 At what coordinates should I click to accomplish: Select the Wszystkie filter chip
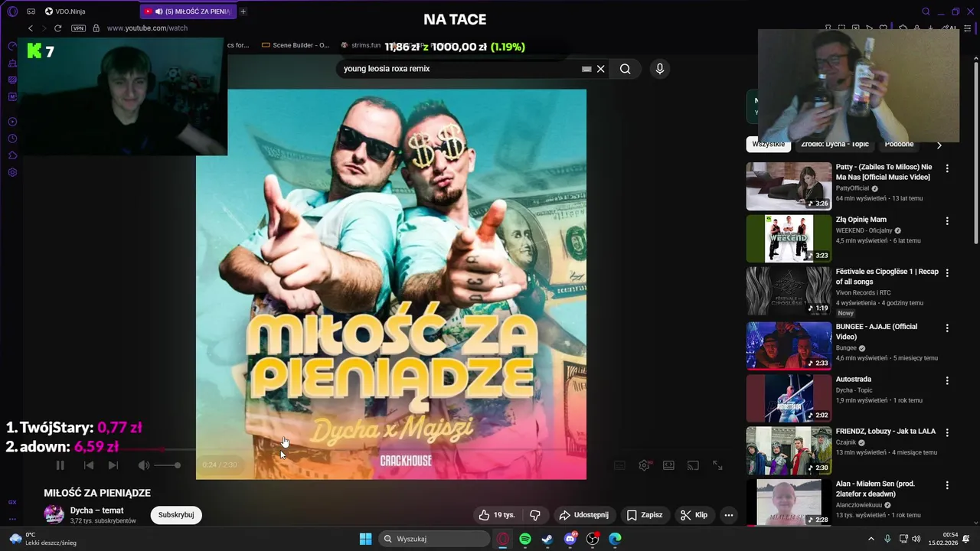pos(768,144)
